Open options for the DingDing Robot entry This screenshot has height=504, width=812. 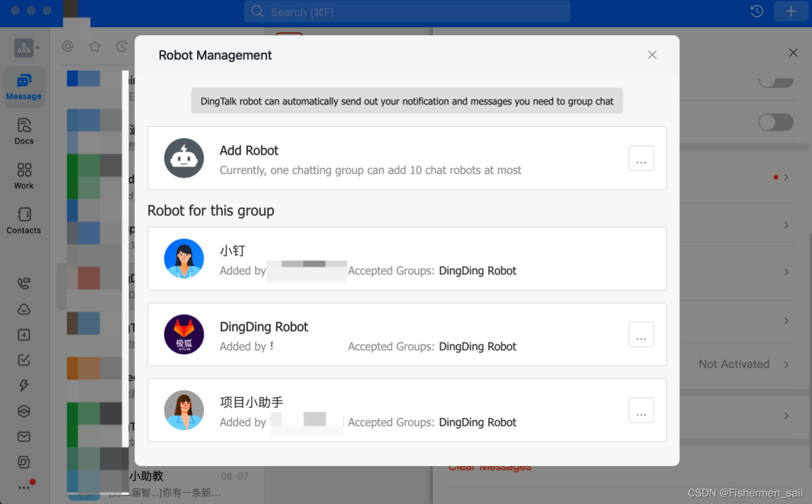click(641, 335)
